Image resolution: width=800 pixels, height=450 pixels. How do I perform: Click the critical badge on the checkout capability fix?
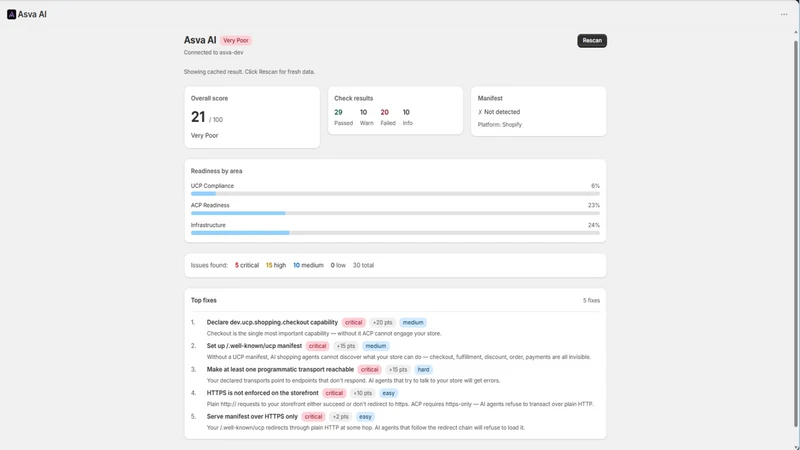tap(353, 322)
